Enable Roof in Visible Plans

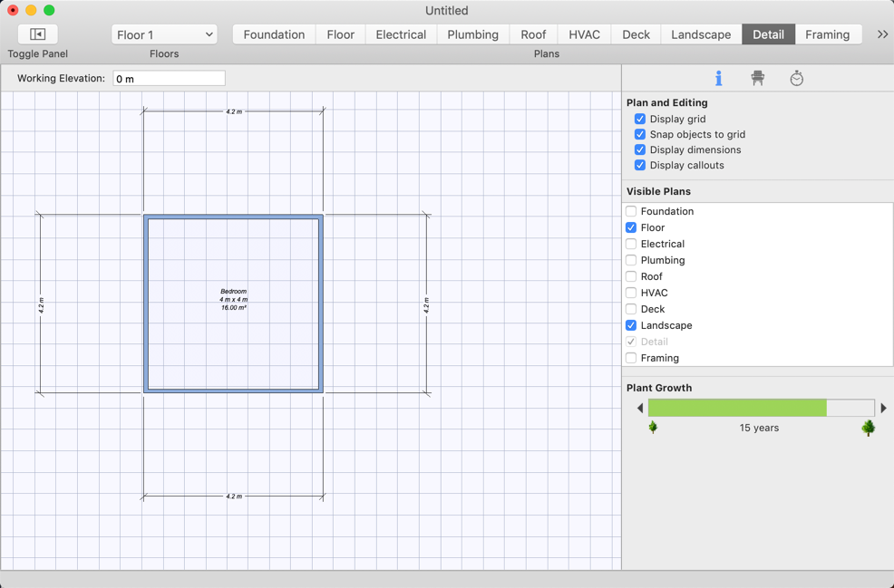[x=631, y=276]
